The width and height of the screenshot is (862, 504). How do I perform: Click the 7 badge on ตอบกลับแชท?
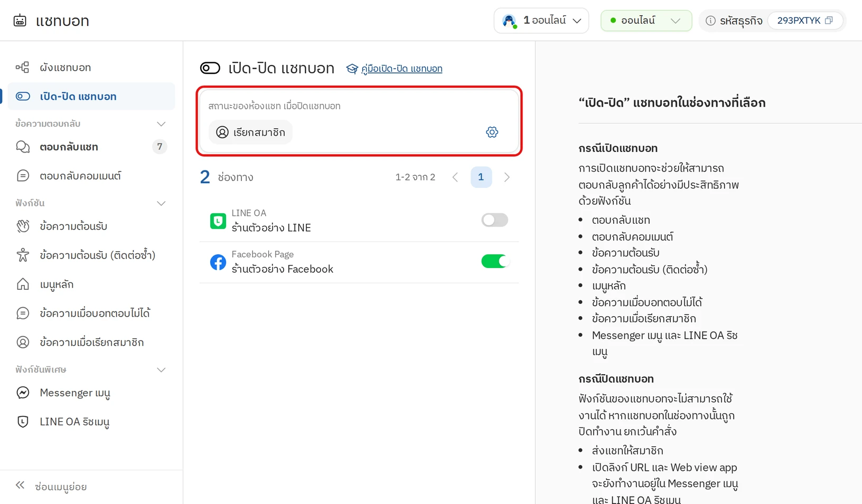[160, 146]
